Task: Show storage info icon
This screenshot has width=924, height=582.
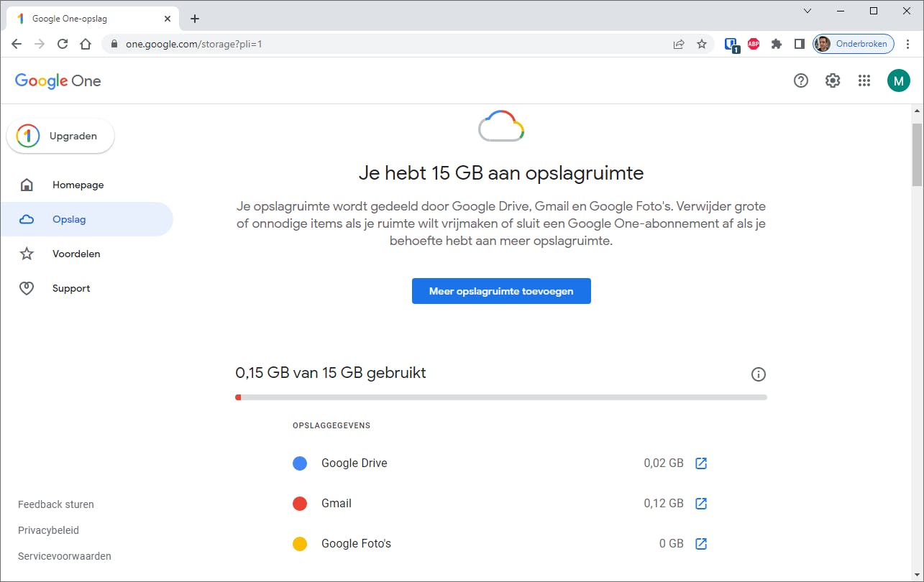Action: click(758, 374)
